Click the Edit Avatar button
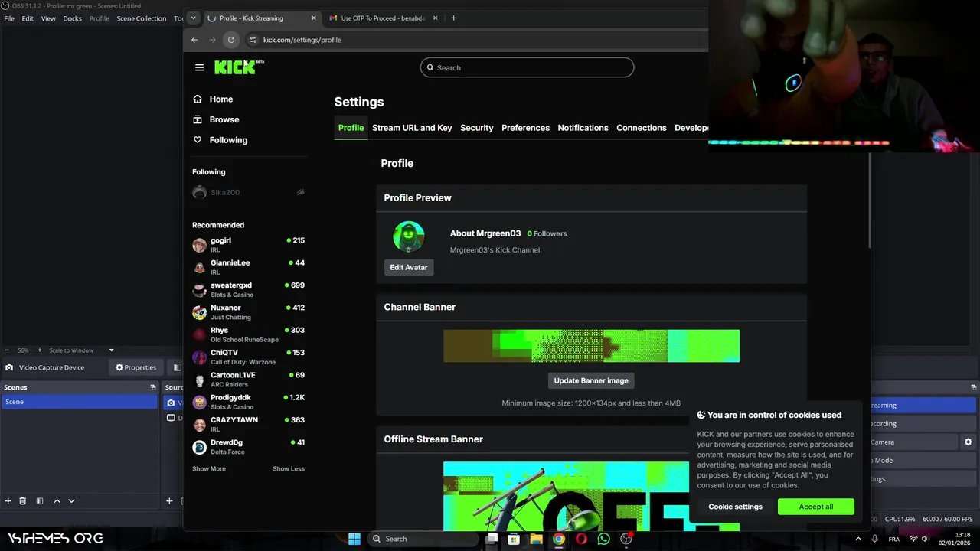 pyautogui.click(x=408, y=267)
